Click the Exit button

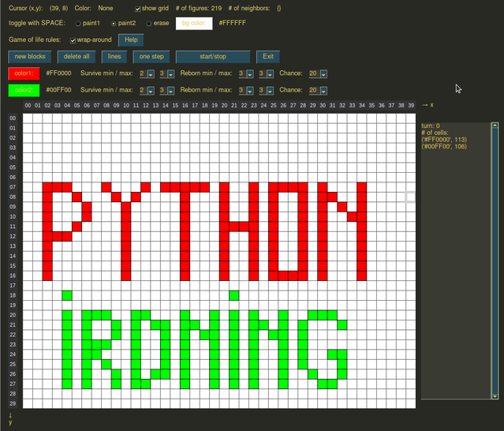pos(268,57)
